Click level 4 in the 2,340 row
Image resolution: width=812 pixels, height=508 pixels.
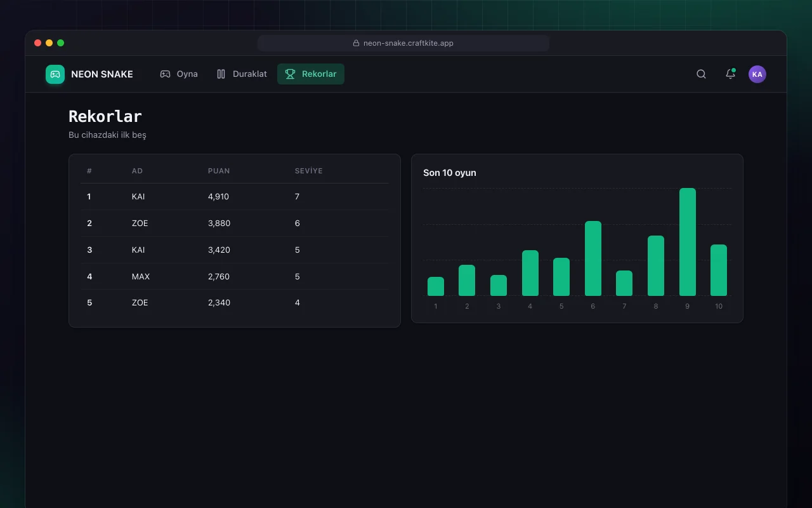[x=298, y=303]
